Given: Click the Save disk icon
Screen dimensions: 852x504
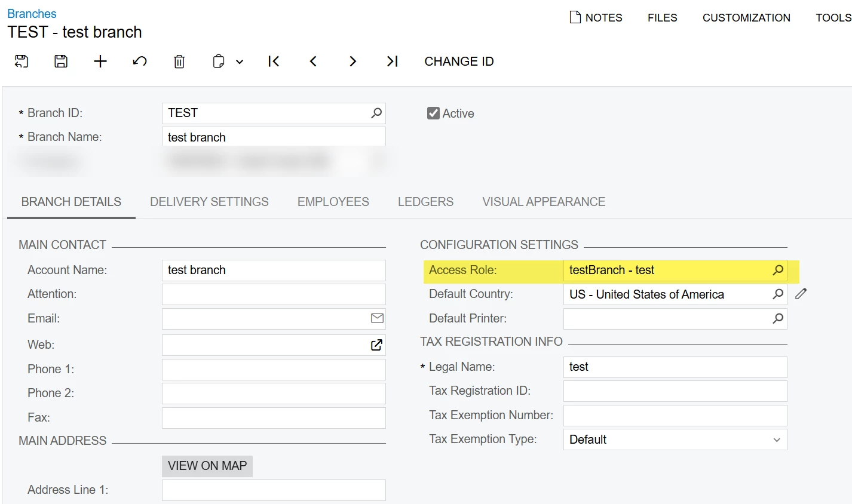Looking at the screenshot, I should point(61,61).
